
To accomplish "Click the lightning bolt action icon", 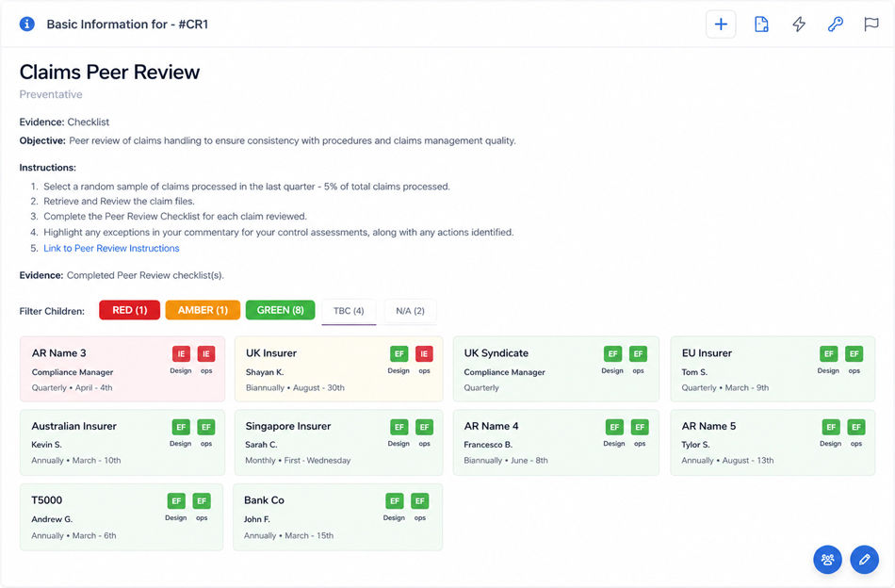I will pyautogui.click(x=799, y=24).
